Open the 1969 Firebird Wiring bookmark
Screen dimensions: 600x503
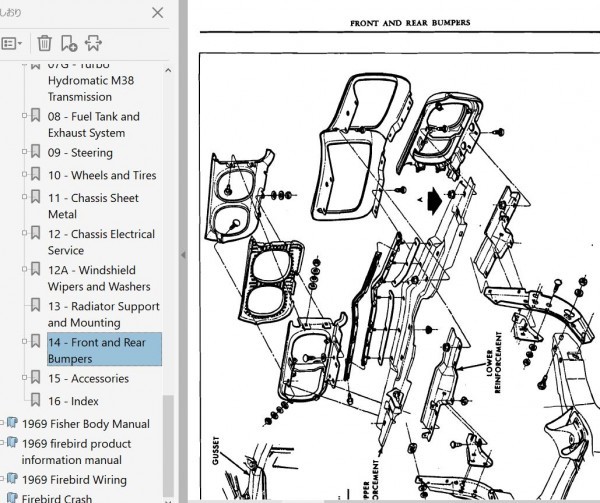coord(74,480)
